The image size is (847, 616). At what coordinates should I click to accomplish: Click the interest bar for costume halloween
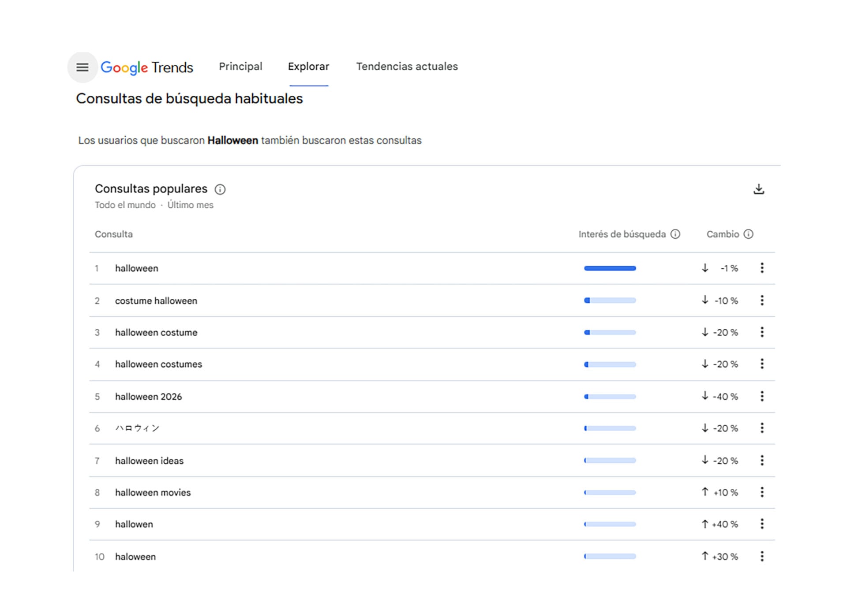pyautogui.click(x=610, y=300)
